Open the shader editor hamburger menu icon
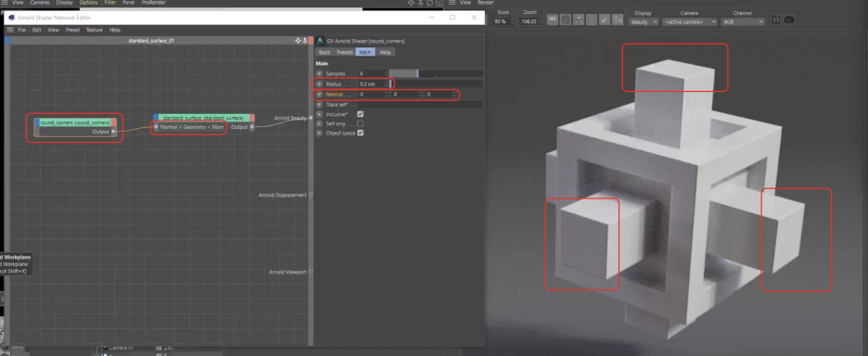The height and width of the screenshot is (356, 868). [9, 30]
